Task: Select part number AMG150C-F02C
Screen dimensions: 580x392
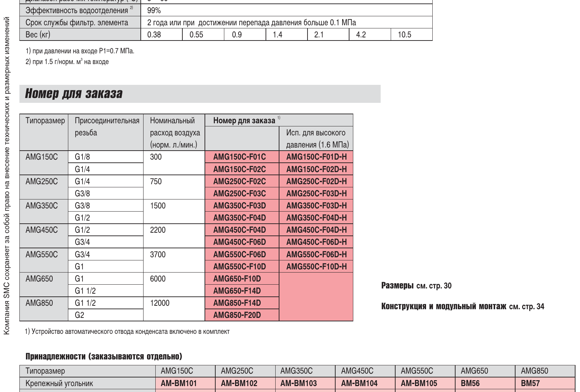Action: (x=240, y=169)
